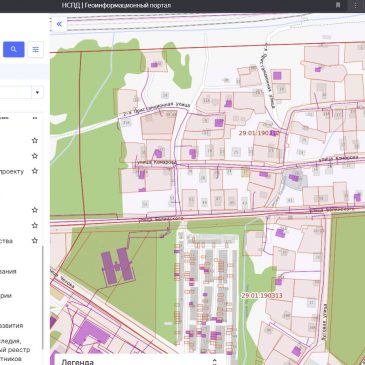Click the НСПД Геоинформационный портал page title

[x=116, y=5]
